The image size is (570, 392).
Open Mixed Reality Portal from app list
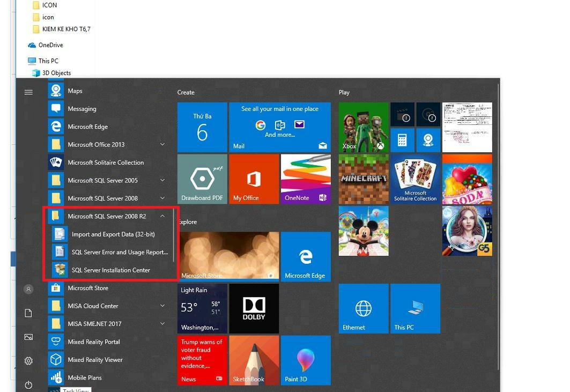93,342
